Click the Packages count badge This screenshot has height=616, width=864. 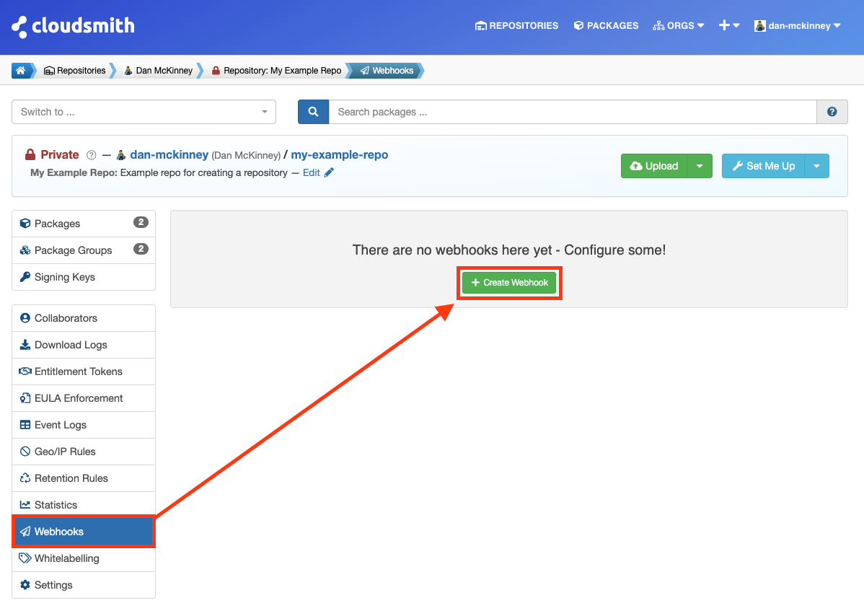(x=141, y=222)
